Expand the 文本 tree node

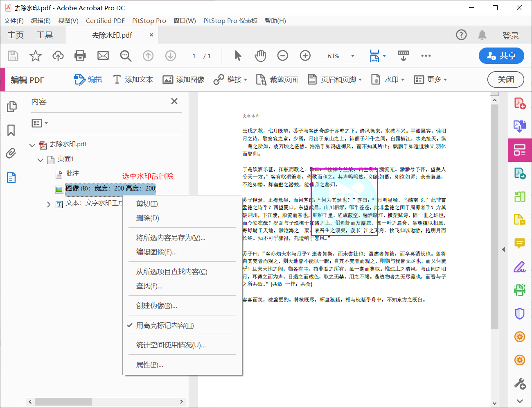[48, 204]
